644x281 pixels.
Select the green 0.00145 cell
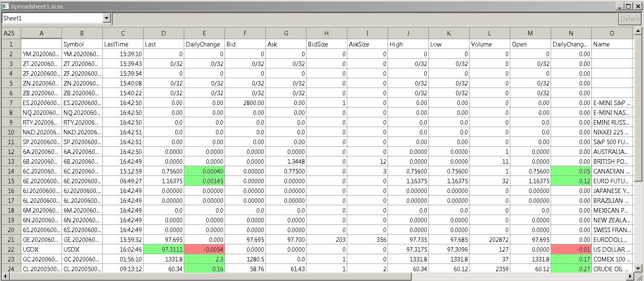204,181
